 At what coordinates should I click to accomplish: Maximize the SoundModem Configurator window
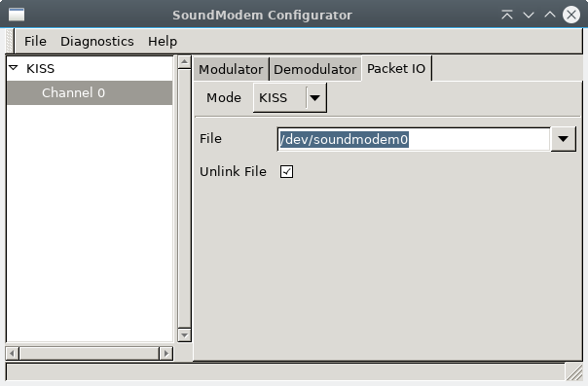(550, 15)
